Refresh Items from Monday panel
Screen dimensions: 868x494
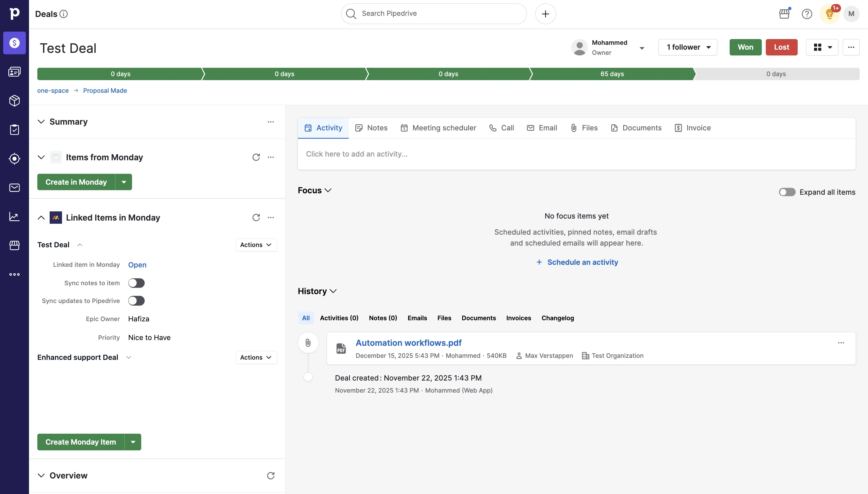256,157
